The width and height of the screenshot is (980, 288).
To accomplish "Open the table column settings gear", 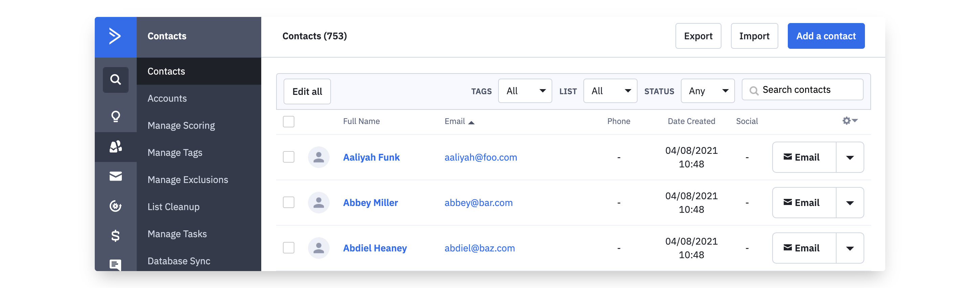I will tap(849, 121).
